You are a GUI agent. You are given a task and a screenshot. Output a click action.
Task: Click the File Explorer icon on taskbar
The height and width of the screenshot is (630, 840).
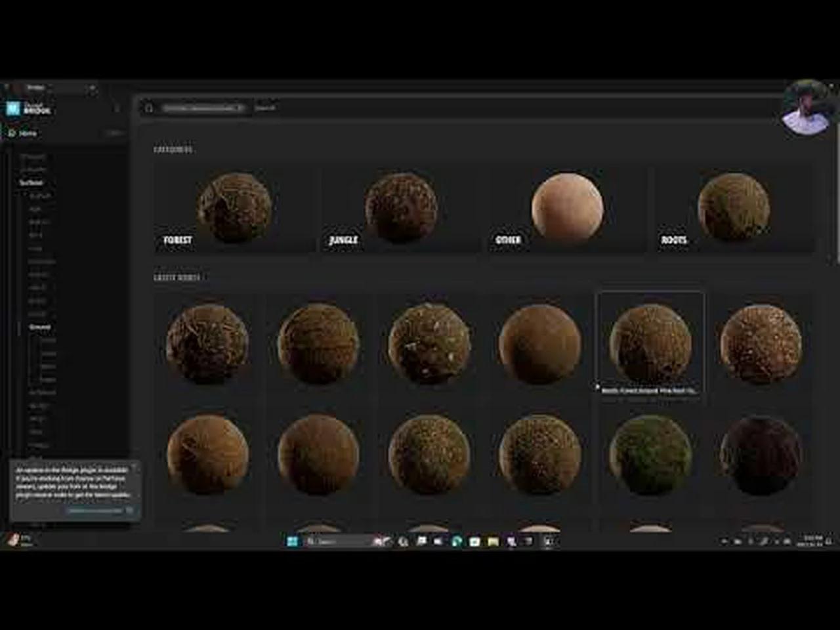coord(492,541)
